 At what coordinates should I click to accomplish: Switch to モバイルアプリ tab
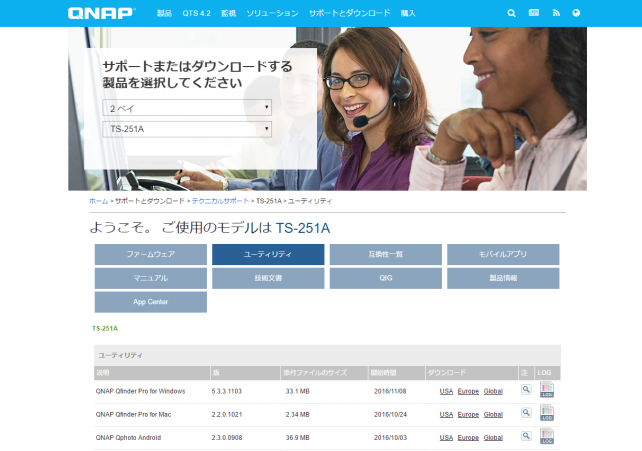[503, 255]
